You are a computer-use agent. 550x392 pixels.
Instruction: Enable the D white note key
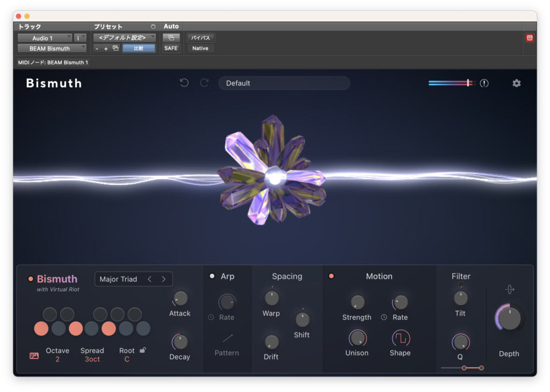pyautogui.click(x=58, y=329)
